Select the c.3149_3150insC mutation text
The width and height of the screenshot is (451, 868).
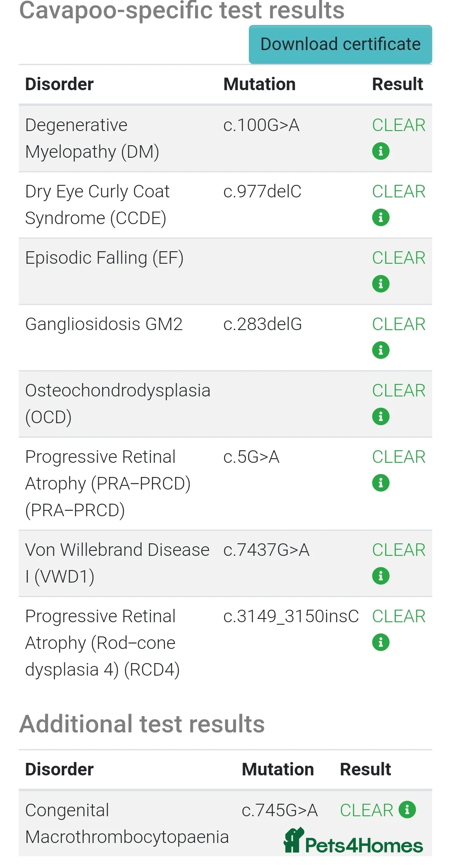291,616
